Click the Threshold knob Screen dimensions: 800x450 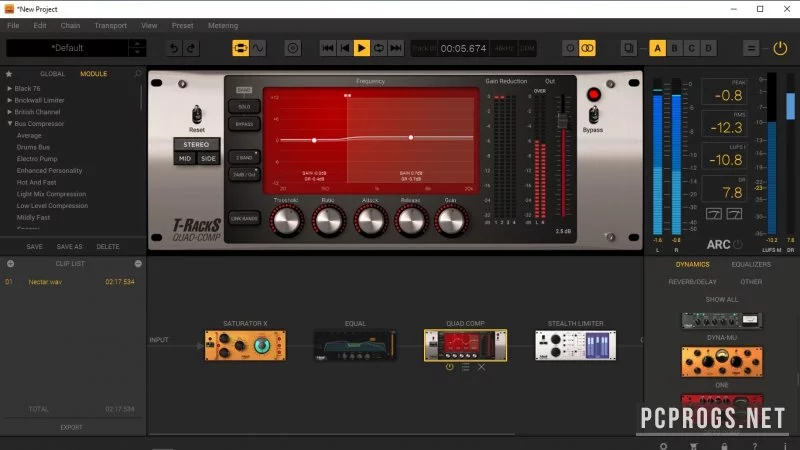287,221
